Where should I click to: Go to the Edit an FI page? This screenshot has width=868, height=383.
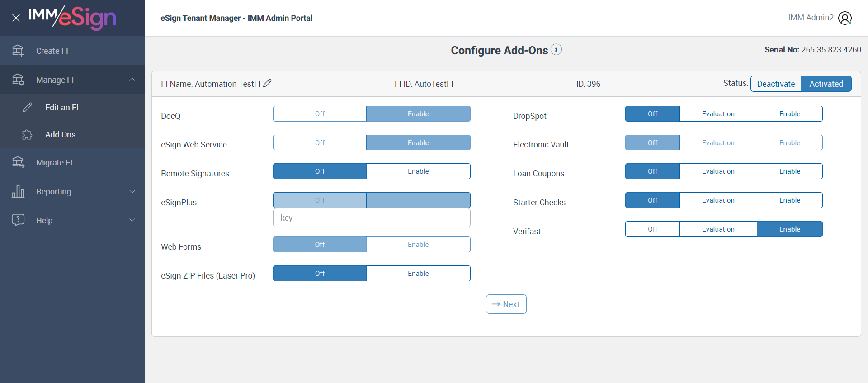pos(62,107)
